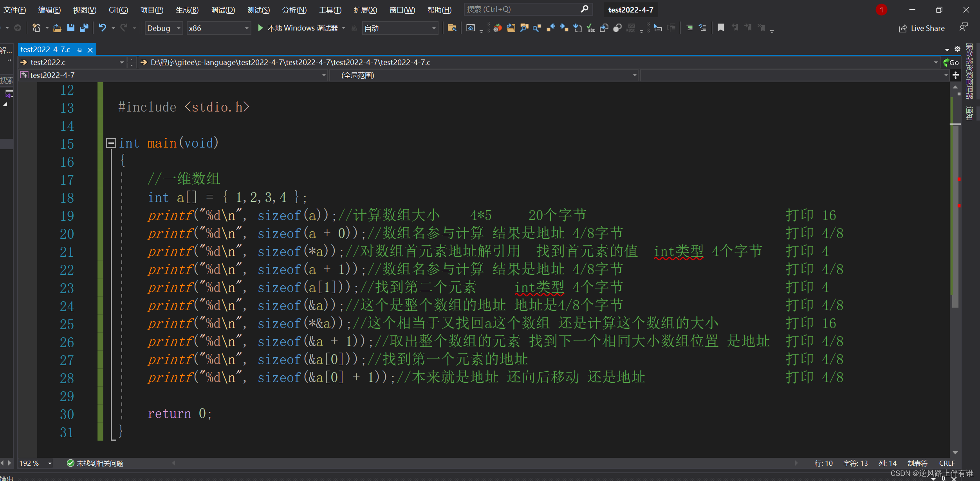The width and height of the screenshot is (980, 481).
Task: Open the notifications badge showing 1
Action: (881, 10)
